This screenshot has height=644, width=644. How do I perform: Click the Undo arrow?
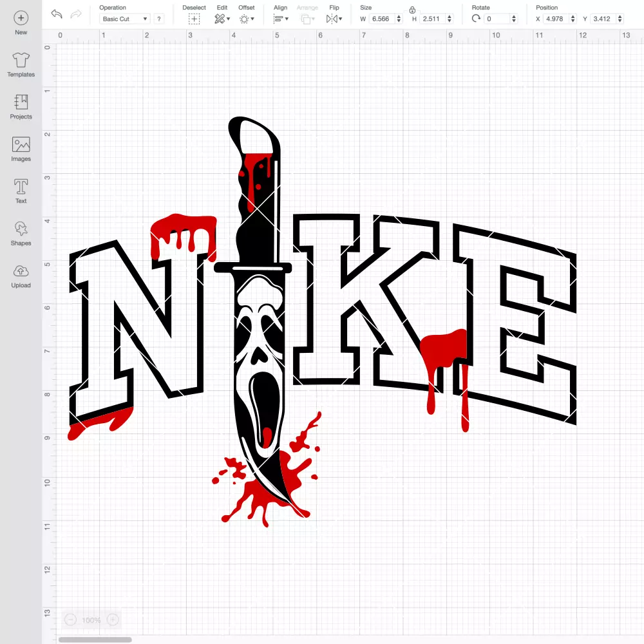coord(57,14)
